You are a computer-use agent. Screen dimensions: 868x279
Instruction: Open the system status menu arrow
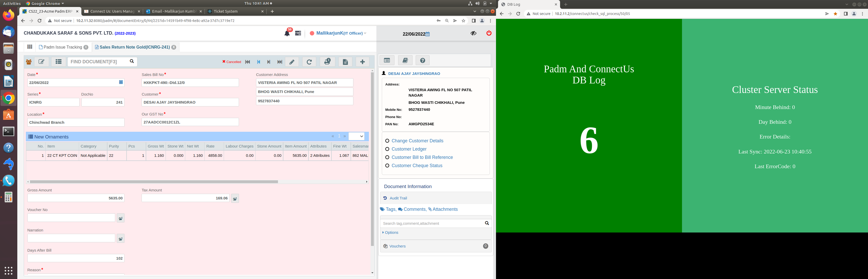tap(491, 3)
